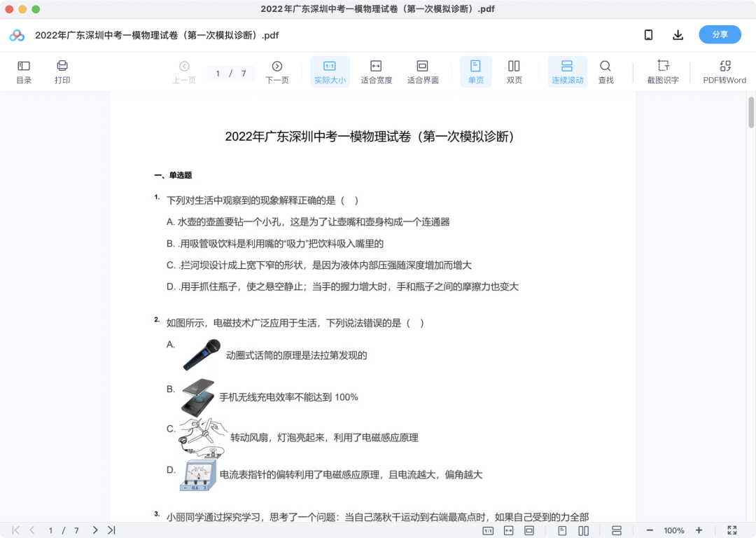Click answer option A about 水壶的壶盖

coord(308,222)
